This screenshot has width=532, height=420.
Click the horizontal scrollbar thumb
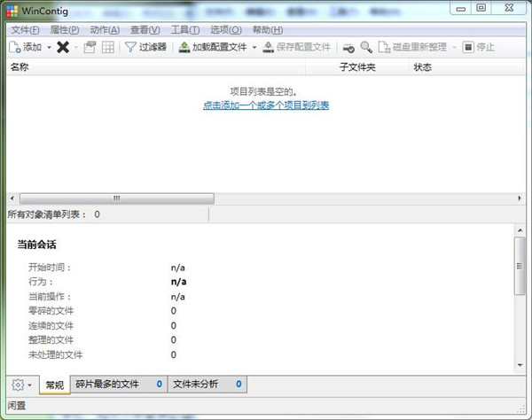click(117, 198)
